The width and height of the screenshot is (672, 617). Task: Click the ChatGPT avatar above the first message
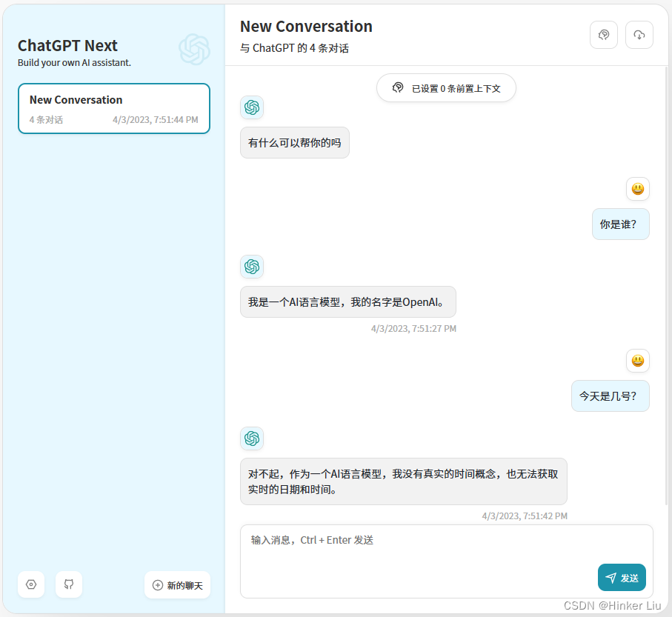tap(252, 107)
